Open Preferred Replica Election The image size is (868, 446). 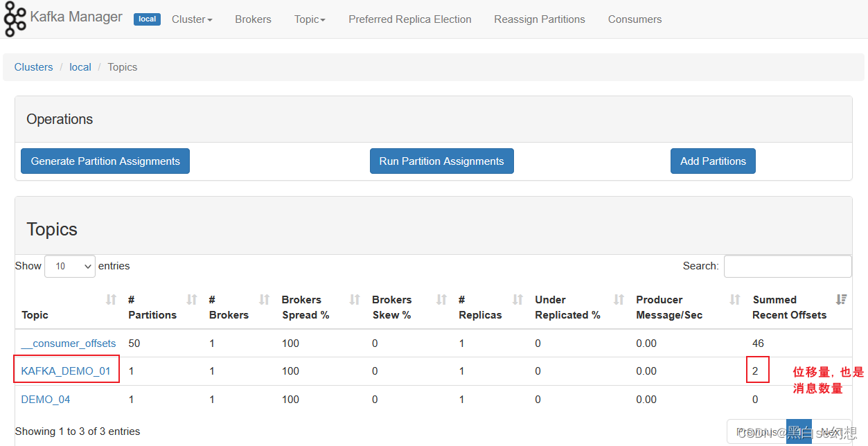tap(410, 19)
